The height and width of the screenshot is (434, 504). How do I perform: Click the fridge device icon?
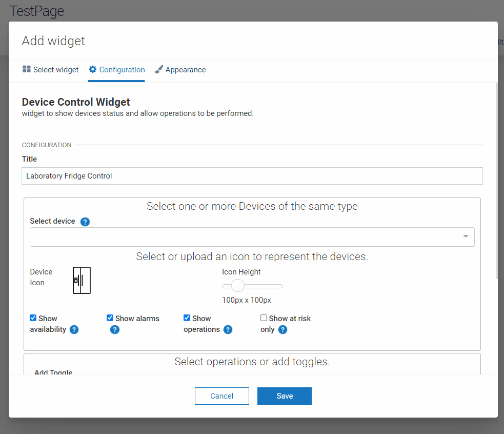[82, 280]
